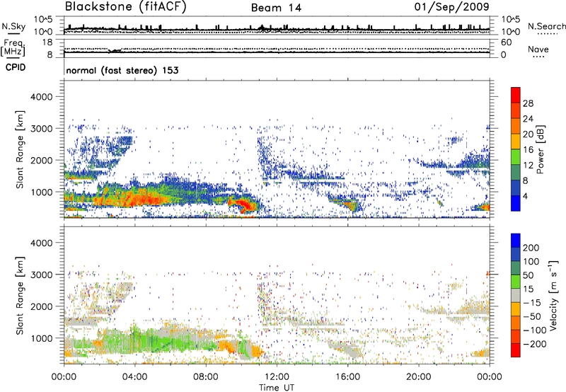566x392 pixels.
Task: Click the power colorbar value '4'
Action: pos(526,196)
